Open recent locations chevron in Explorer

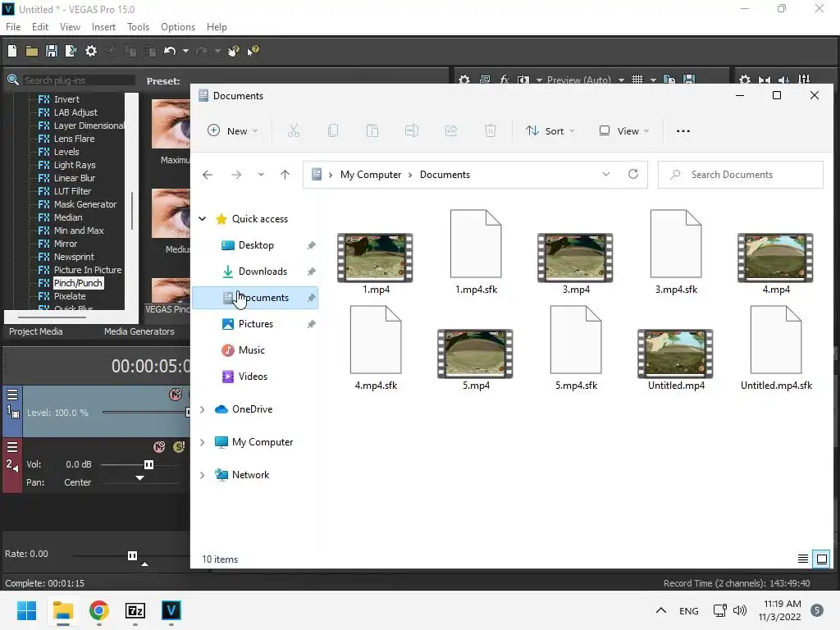coord(261,175)
